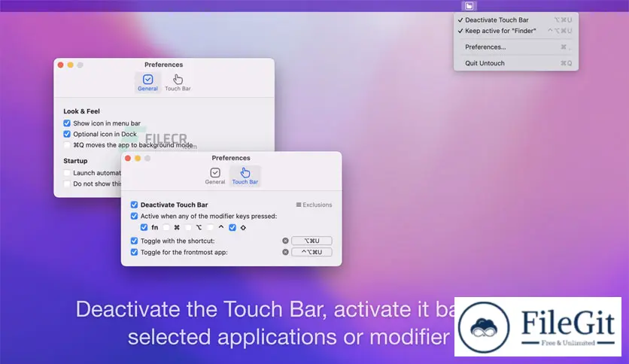Viewport: 629px width, 364px height.
Task: Choose Quit Untouch from the menu
Action: 516,63
